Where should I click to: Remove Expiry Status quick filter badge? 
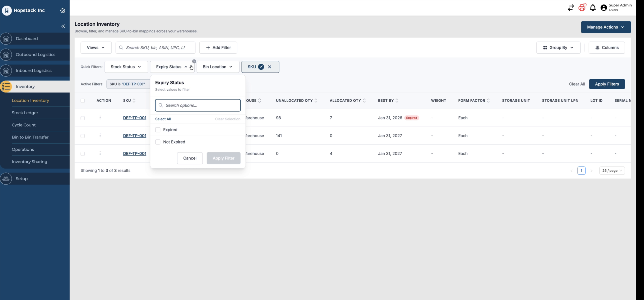[x=194, y=61]
